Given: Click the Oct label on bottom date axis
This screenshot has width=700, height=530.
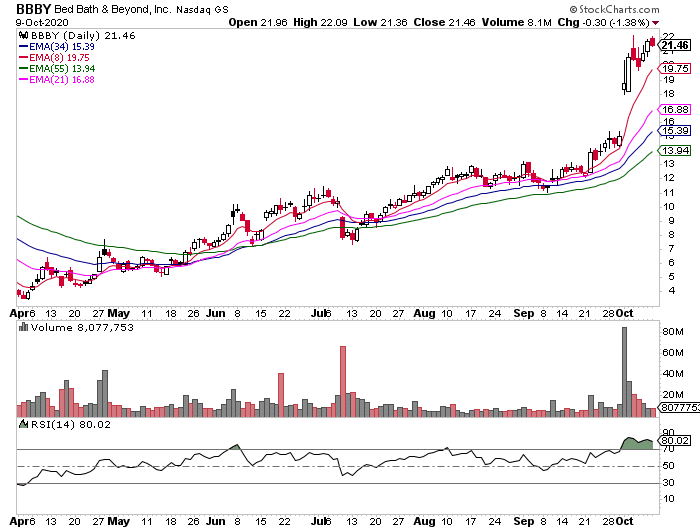Looking at the screenshot, I should (624, 521).
